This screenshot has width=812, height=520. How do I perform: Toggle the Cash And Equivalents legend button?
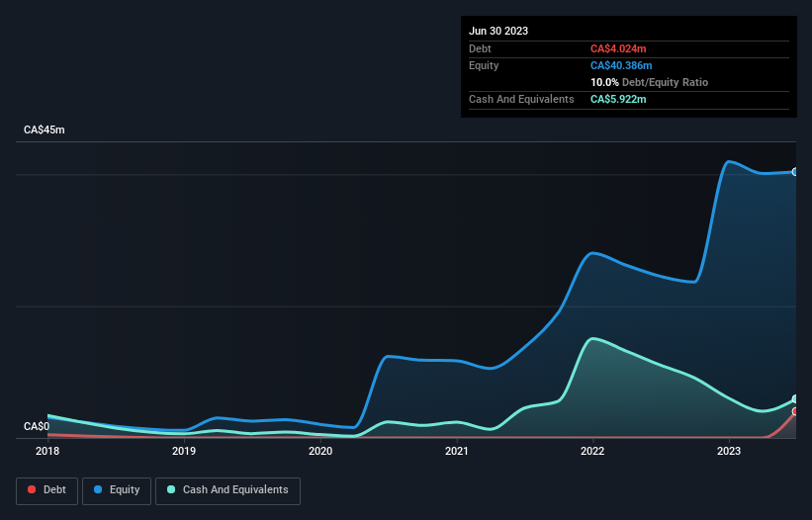pyautogui.click(x=227, y=490)
